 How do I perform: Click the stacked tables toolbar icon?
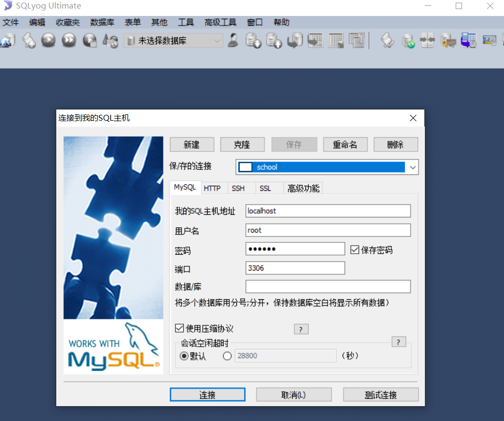356,40
